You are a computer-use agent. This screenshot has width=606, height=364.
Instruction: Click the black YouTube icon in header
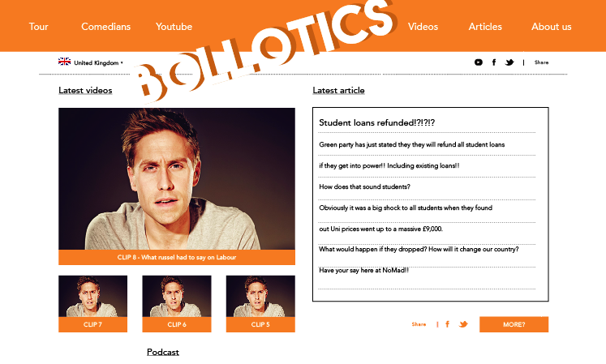point(479,62)
